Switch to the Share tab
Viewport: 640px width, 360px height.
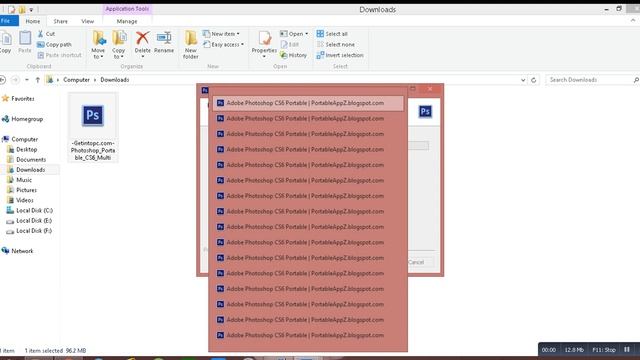[60, 21]
